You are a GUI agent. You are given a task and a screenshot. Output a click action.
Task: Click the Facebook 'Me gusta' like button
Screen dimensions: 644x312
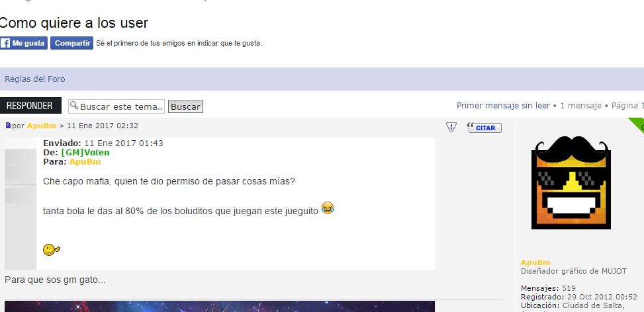coord(23,44)
